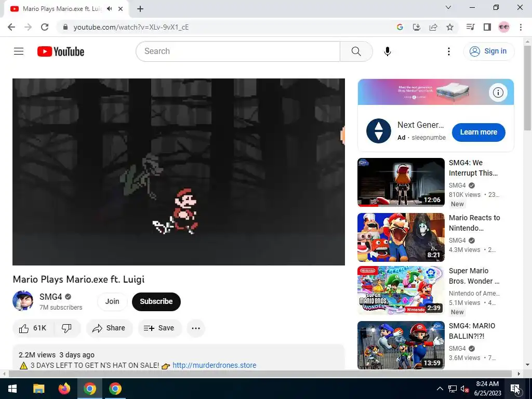Viewport: 532px width, 399px height.
Task: Click the horizontal scrollbar at the bottom
Action: pyautogui.click(x=260, y=374)
